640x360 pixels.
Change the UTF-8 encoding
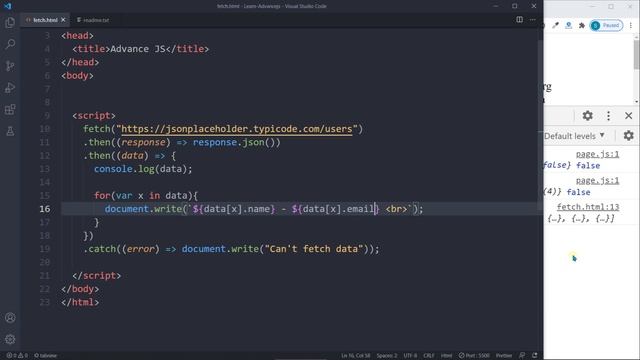pyautogui.click(x=410, y=356)
